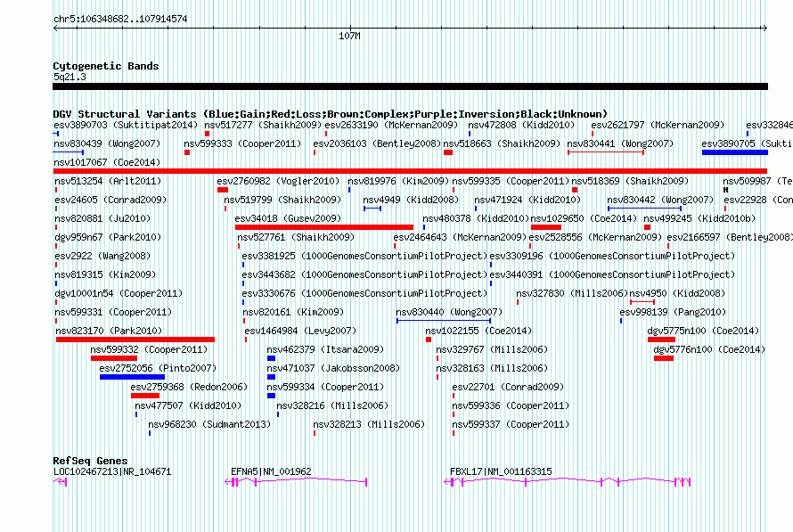
Task: Select variant esv2036103 (Bentley2008)
Action: tap(377, 143)
